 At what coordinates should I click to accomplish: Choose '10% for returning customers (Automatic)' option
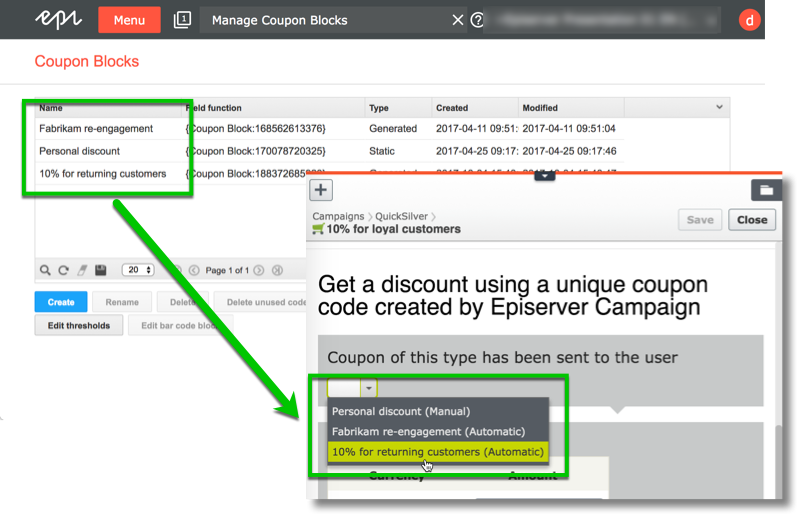(438, 452)
